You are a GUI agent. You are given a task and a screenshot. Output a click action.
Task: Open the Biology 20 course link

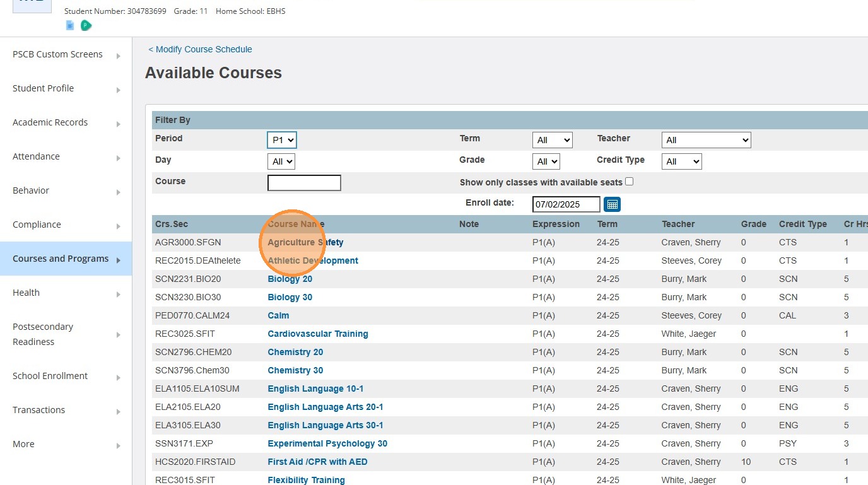pyautogui.click(x=290, y=279)
